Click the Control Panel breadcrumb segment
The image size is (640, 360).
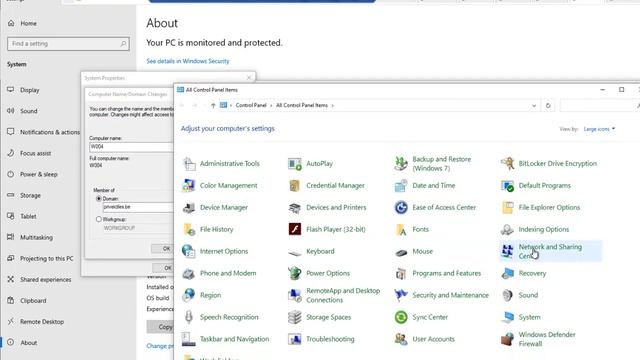(251, 105)
